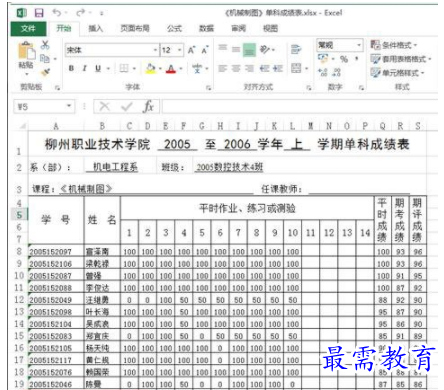Toggle align right icon

tap(249, 68)
